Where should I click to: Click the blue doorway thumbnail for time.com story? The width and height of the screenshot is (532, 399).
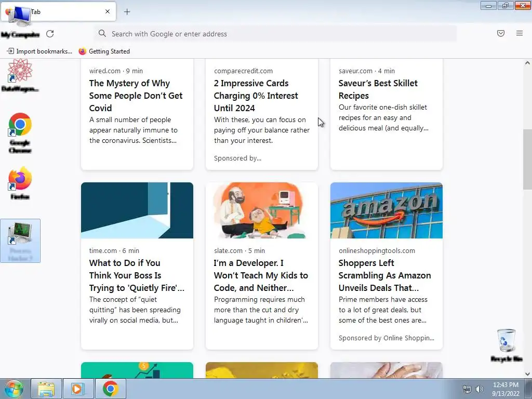(x=137, y=210)
